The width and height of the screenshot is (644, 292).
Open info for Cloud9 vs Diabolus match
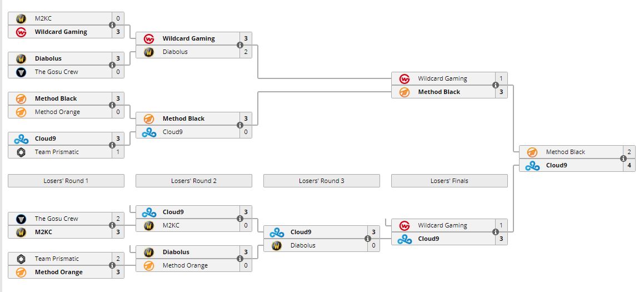tap(368, 239)
